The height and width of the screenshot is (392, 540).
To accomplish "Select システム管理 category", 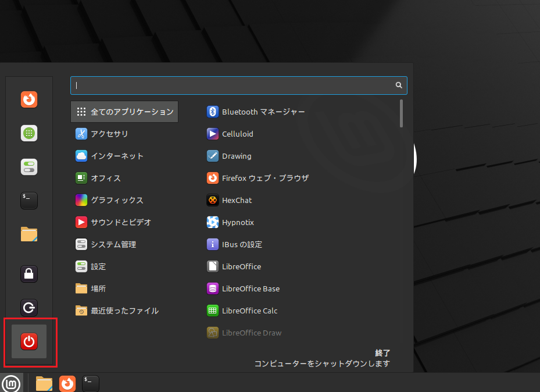I will (124, 244).
